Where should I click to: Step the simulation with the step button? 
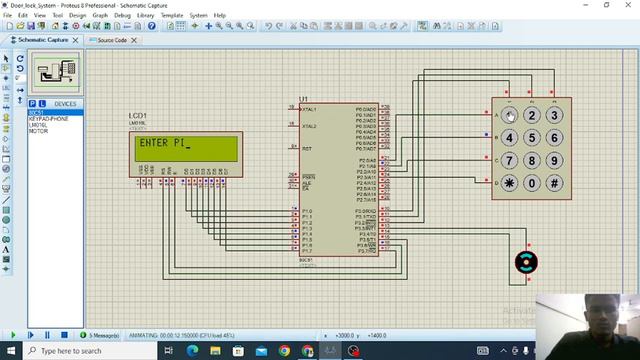pyautogui.click(x=31, y=335)
